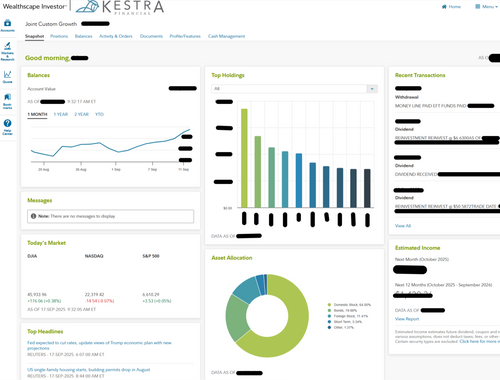
Task: Go to Home in top bar
Action: click(x=451, y=7)
